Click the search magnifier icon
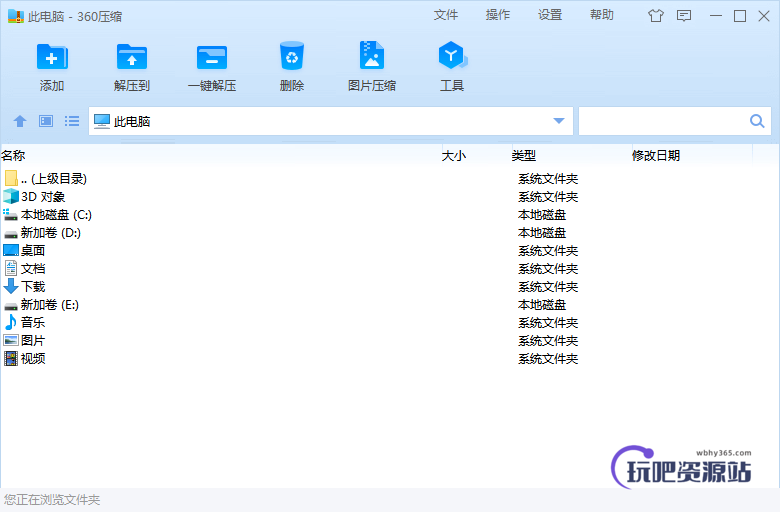Viewport: 780px width, 512px height. click(757, 121)
